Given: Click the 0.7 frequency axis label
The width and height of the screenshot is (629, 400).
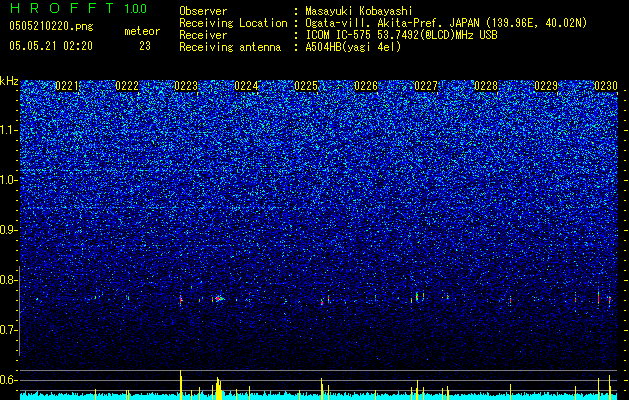Looking at the screenshot, I should [8, 330].
